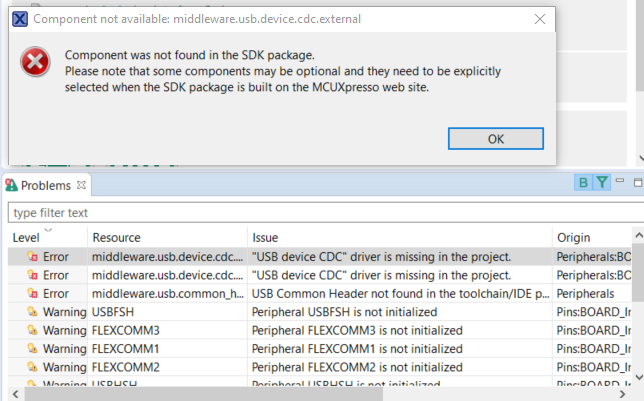The image size is (644, 401).
Task: Toggle the 'B' filter button in Problems toolbar
Action: click(x=582, y=182)
